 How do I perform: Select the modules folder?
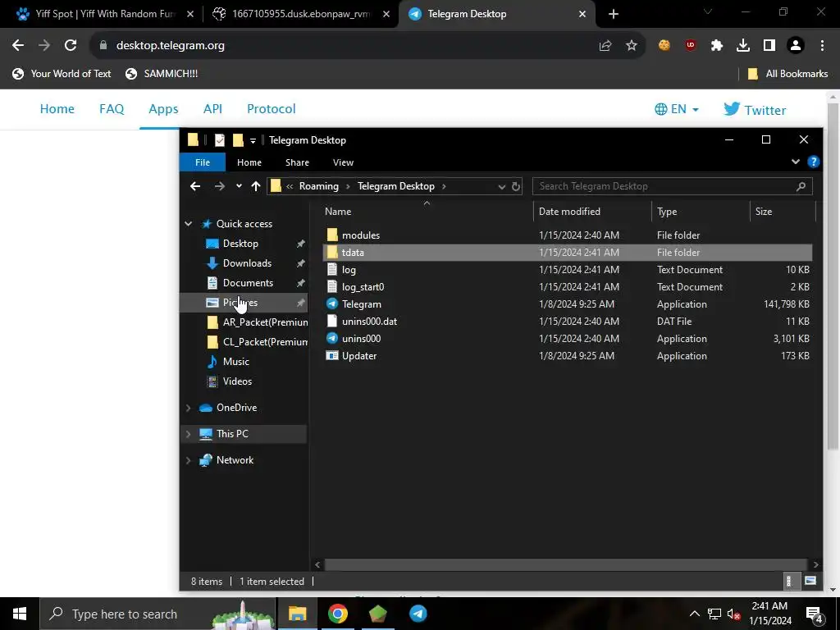(361, 235)
